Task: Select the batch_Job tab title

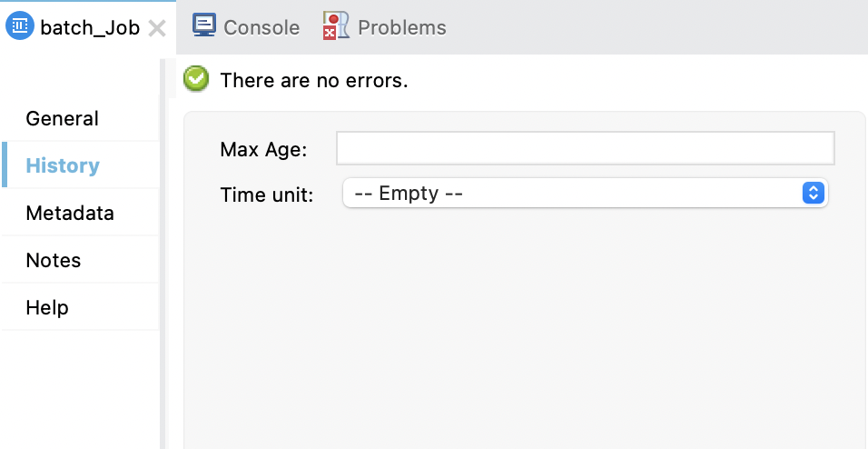Action: click(90, 28)
